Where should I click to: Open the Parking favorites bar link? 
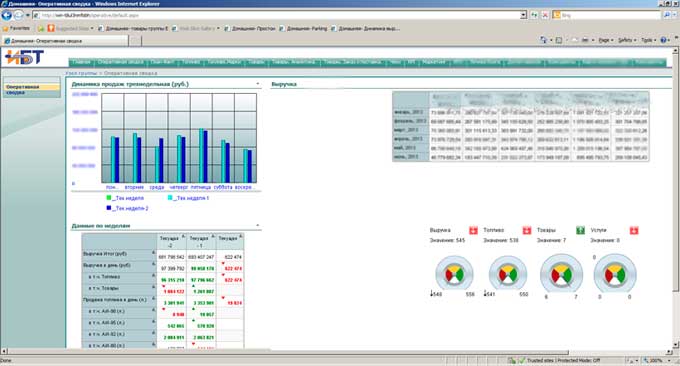[304, 28]
